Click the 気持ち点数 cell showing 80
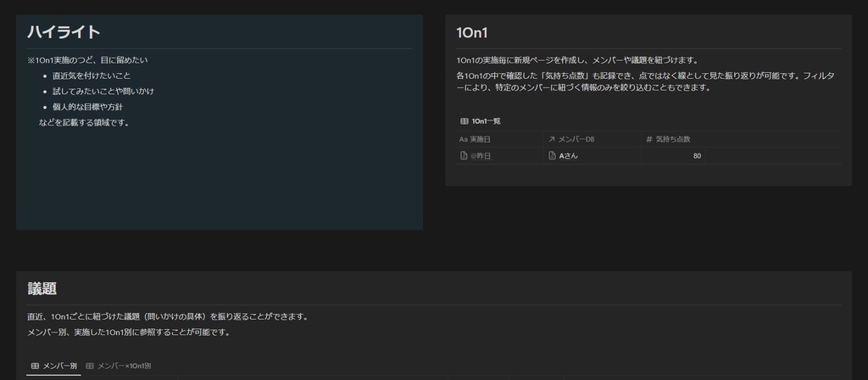The width and height of the screenshot is (868, 380). tap(673, 156)
